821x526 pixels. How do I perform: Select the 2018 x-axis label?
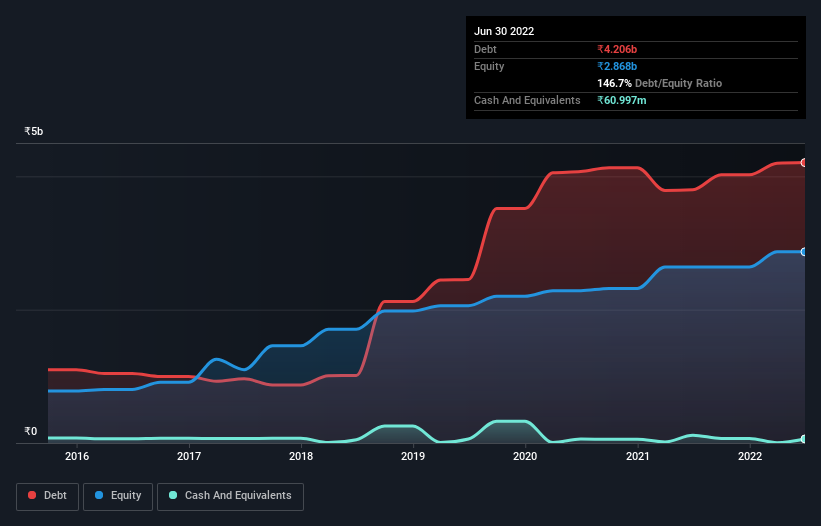pos(301,456)
